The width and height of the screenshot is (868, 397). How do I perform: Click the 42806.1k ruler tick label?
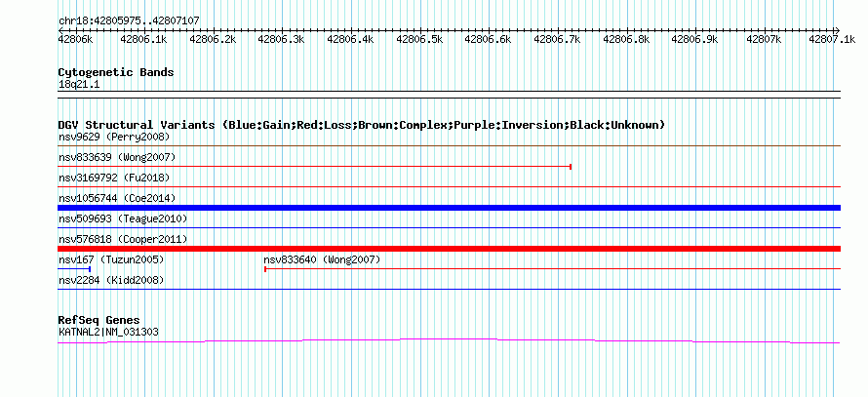(143, 39)
